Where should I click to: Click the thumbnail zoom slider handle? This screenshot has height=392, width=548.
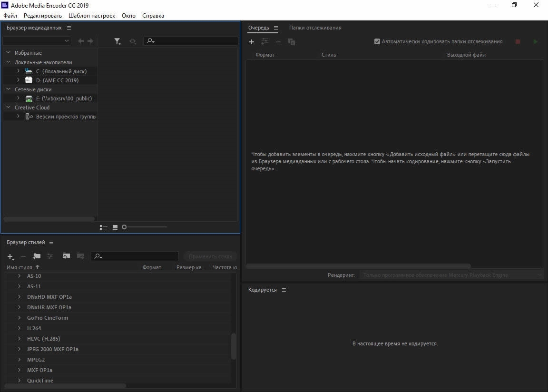(124, 227)
